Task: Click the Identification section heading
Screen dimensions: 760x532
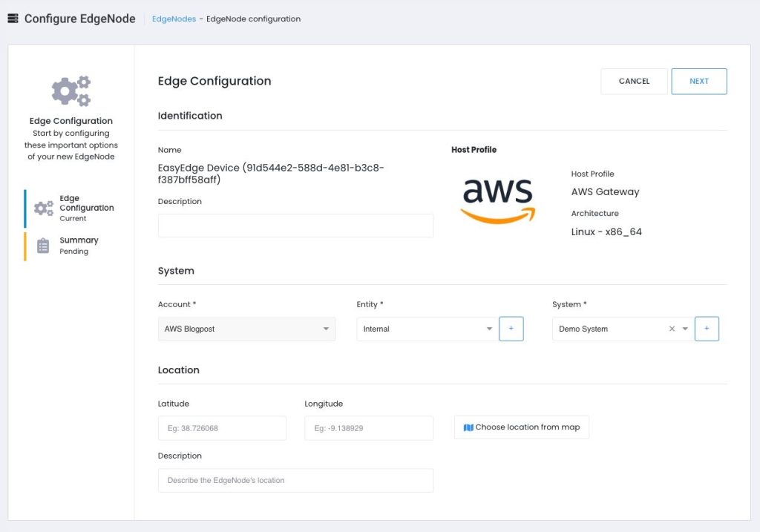Action: click(190, 116)
